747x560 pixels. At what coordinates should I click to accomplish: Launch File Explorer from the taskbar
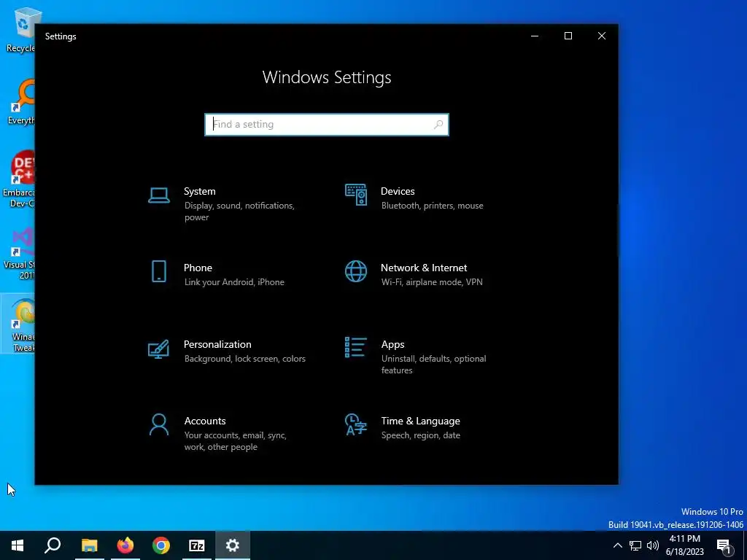(x=89, y=545)
